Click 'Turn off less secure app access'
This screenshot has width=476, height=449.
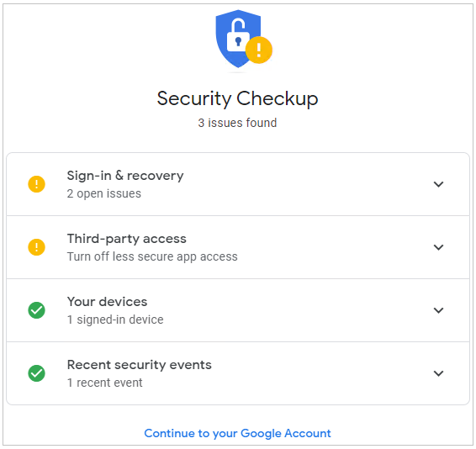(152, 256)
